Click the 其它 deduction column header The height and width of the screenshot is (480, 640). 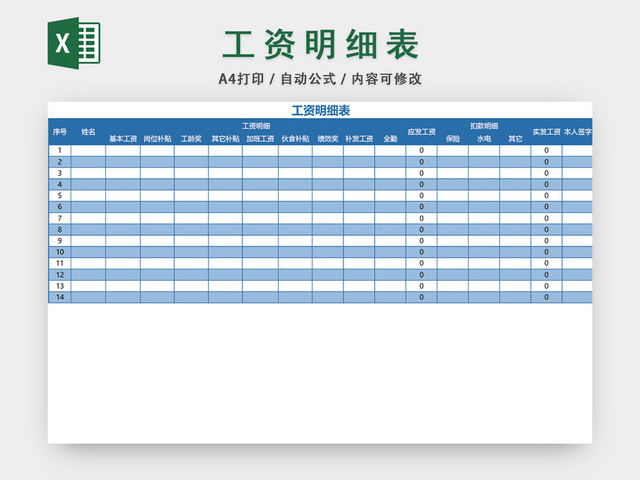515,139
